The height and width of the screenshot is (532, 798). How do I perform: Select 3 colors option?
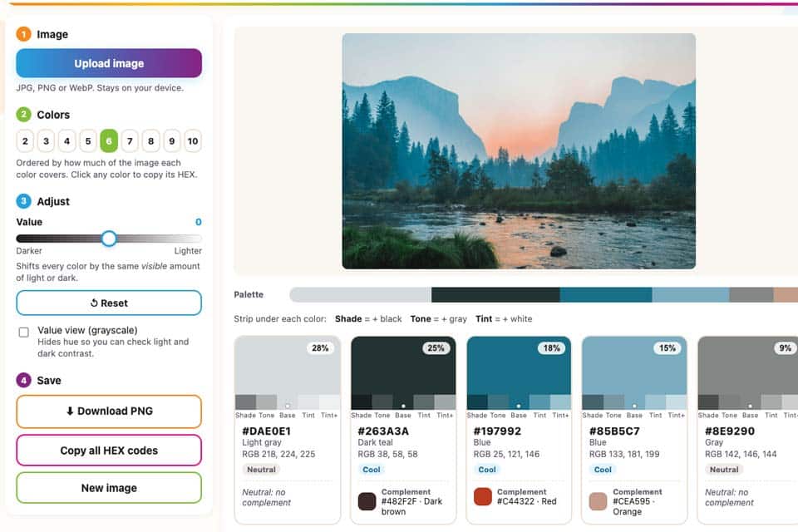click(46, 141)
